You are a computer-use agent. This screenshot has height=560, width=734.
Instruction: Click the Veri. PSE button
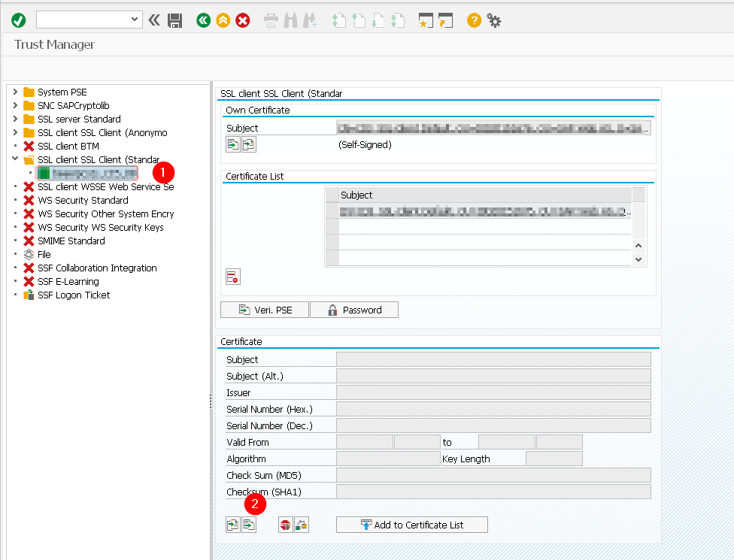[265, 310]
